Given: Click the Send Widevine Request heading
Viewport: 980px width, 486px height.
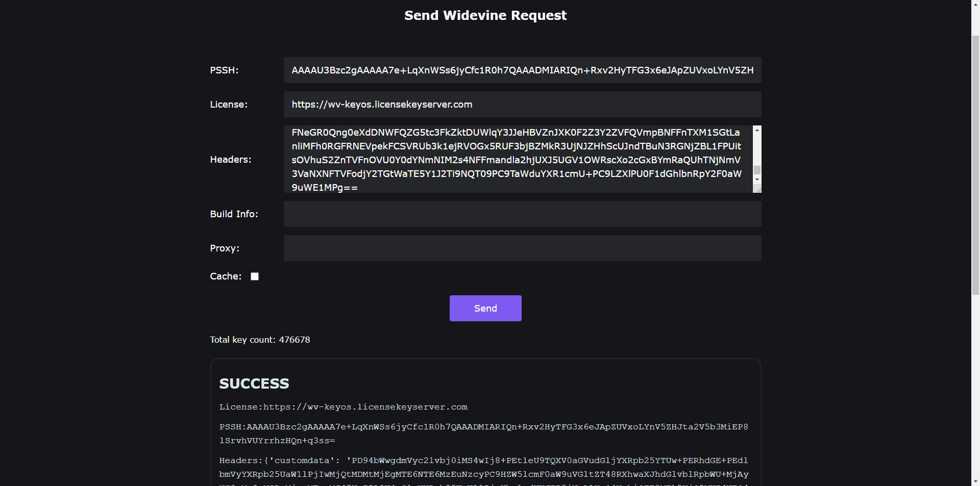Looking at the screenshot, I should click(x=485, y=15).
